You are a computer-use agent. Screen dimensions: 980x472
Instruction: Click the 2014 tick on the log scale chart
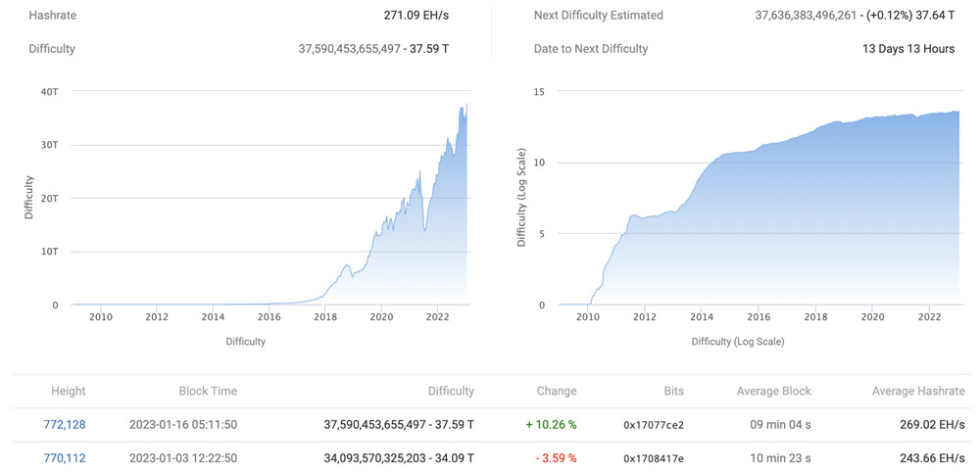703,317
